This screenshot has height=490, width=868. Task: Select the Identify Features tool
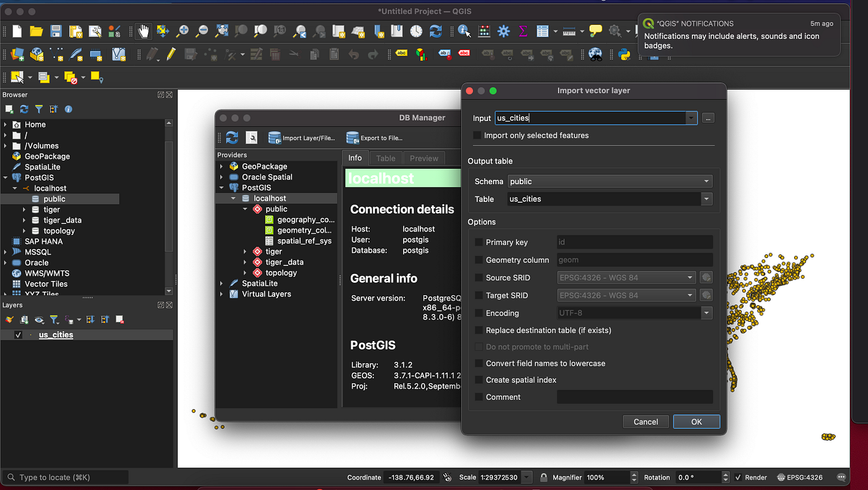[464, 31]
